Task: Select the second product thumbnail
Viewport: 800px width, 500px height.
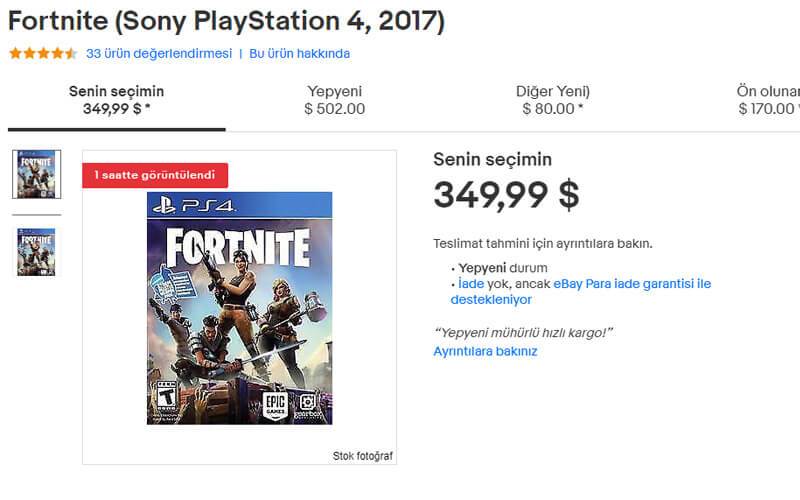Action: click(36, 252)
